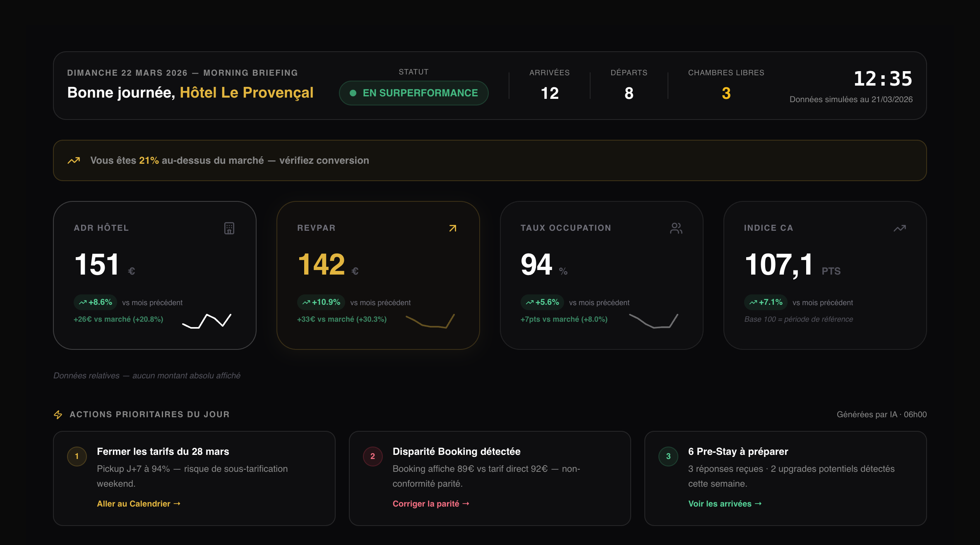The width and height of the screenshot is (980, 545).
Task: Click the trend arrow in +10.9% badge
Action: [x=306, y=302]
